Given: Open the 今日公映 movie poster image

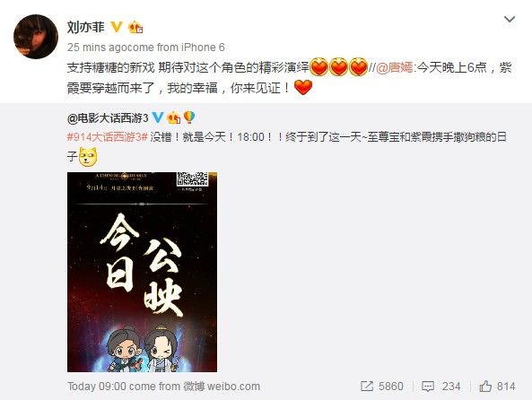Looking at the screenshot, I should pos(142,272).
